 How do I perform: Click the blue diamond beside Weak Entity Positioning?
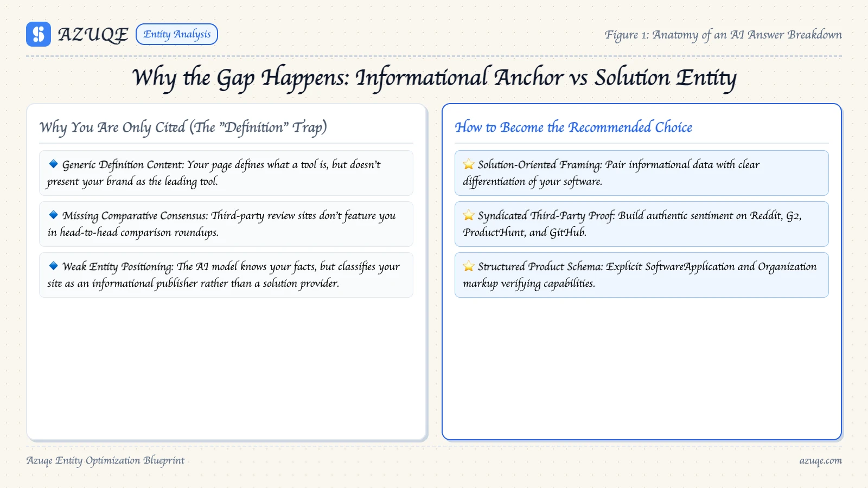coord(53,266)
